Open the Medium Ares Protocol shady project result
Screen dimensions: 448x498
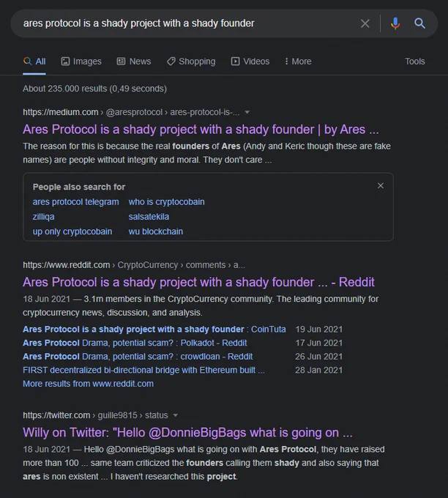[201, 130]
